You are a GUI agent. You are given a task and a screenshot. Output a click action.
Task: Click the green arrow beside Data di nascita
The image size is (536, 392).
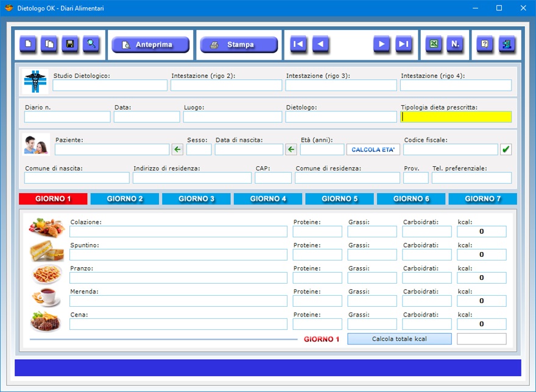point(291,149)
